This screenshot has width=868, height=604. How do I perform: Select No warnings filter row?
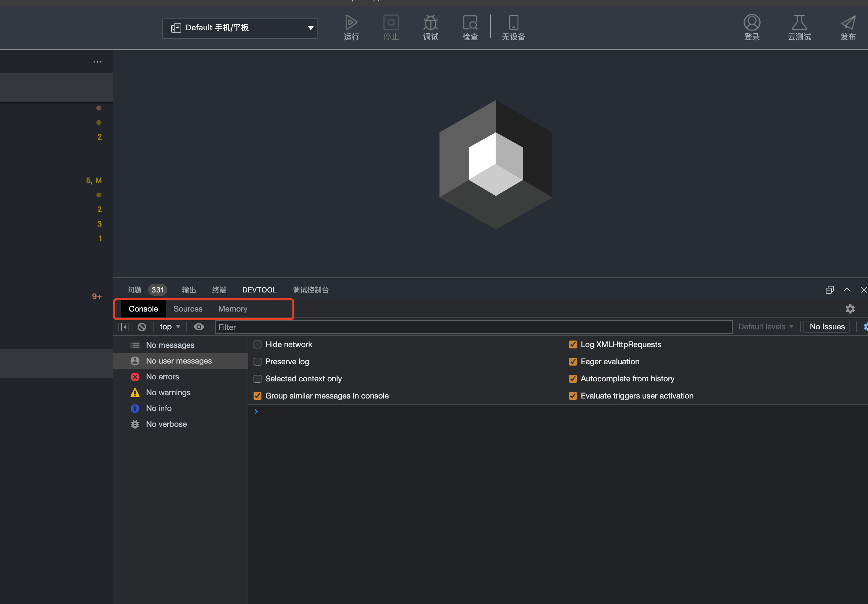(180, 393)
